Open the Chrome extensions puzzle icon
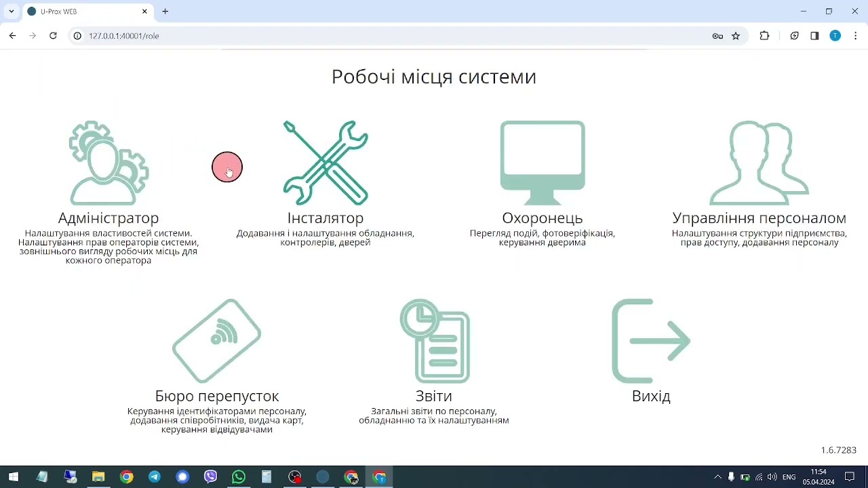 click(x=764, y=36)
